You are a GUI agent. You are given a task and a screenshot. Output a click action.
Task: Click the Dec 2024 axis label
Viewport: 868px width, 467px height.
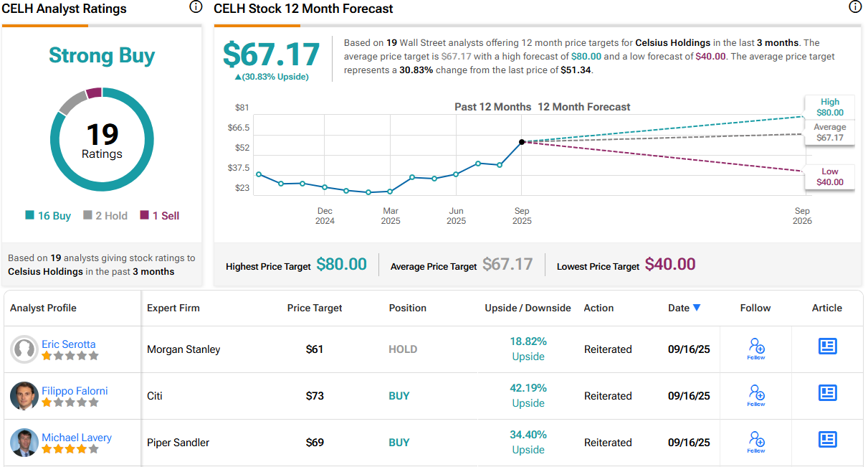click(325, 216)
